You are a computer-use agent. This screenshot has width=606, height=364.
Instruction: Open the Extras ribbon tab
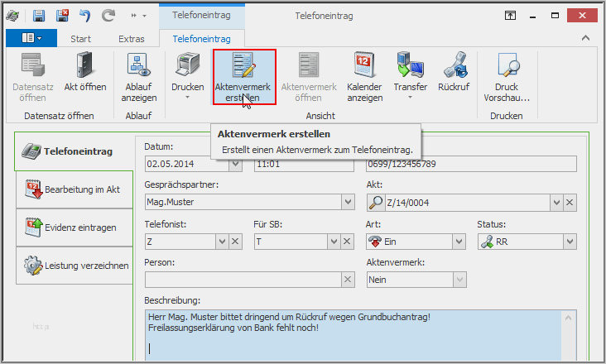tap(132, 39)
